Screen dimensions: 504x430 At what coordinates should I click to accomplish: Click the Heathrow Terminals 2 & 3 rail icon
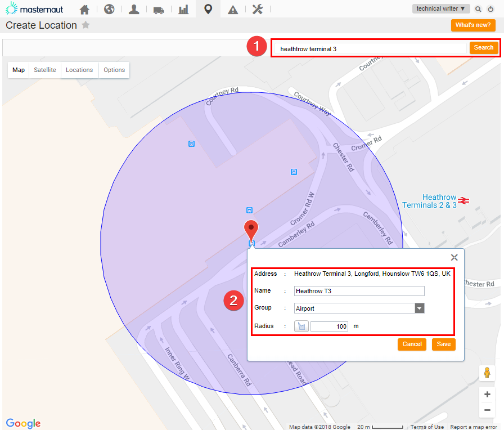(x=463, y=201)
